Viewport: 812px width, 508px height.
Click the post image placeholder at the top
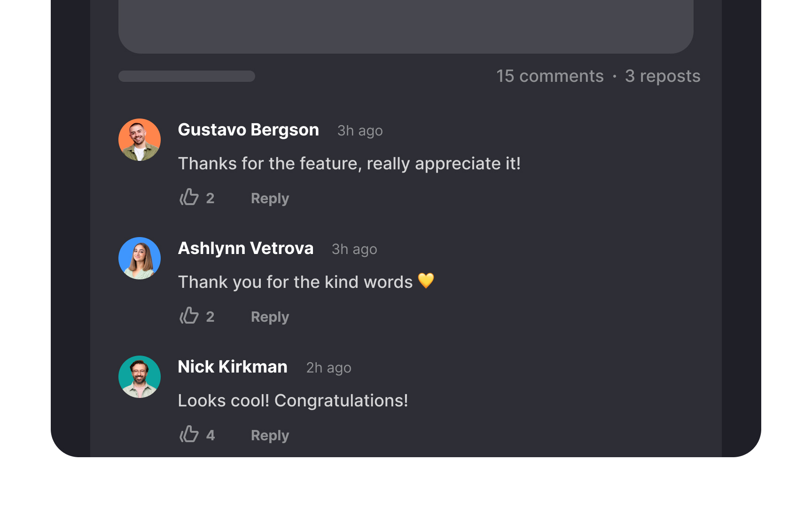click(x=406, y=26)
